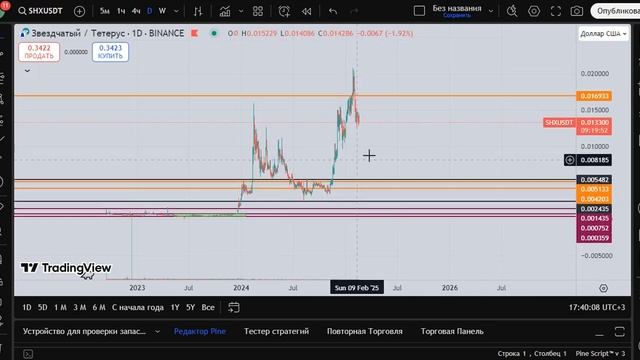The width and height of the screenshot is (640, 360).
Task: Expand the timeframe list chevron
Action: (176, 11)
